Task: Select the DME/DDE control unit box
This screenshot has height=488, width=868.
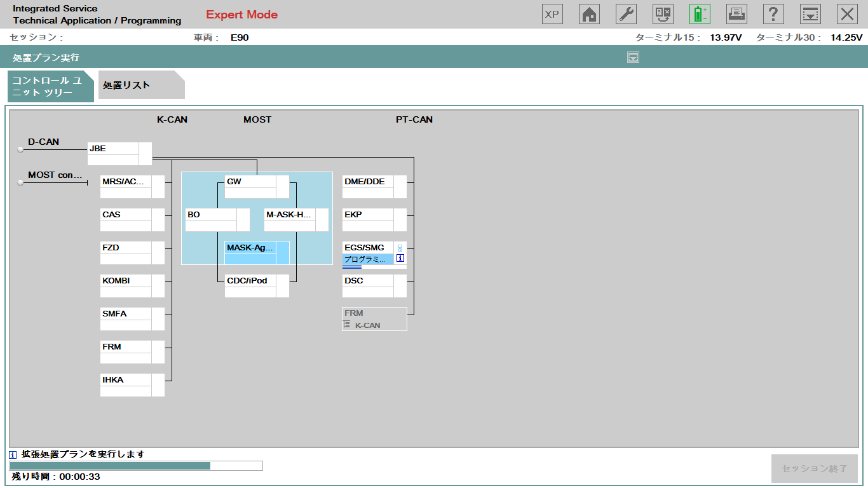Action: pyautogui.click(x=367, y=182)
